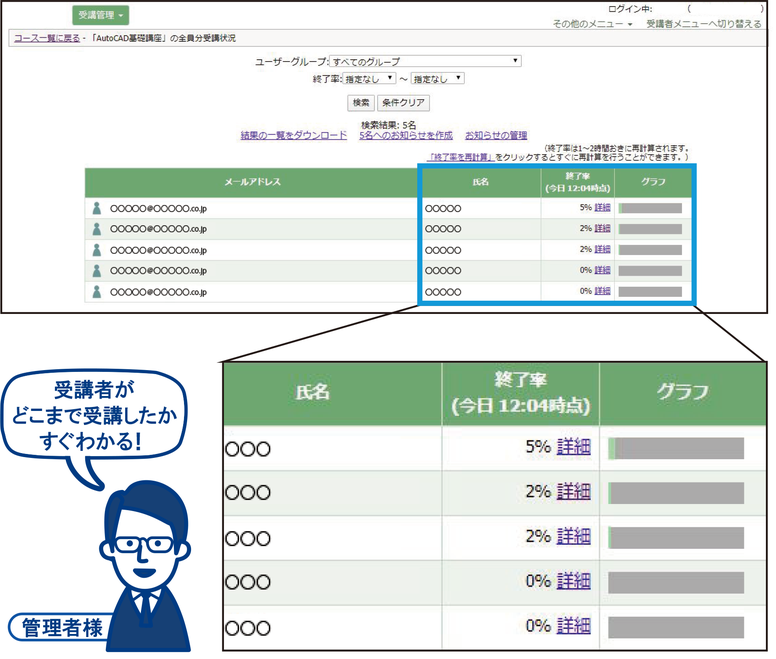776x659 pixels.
Task: Click the 条件クリア button
Action: (x=403, y=103)
